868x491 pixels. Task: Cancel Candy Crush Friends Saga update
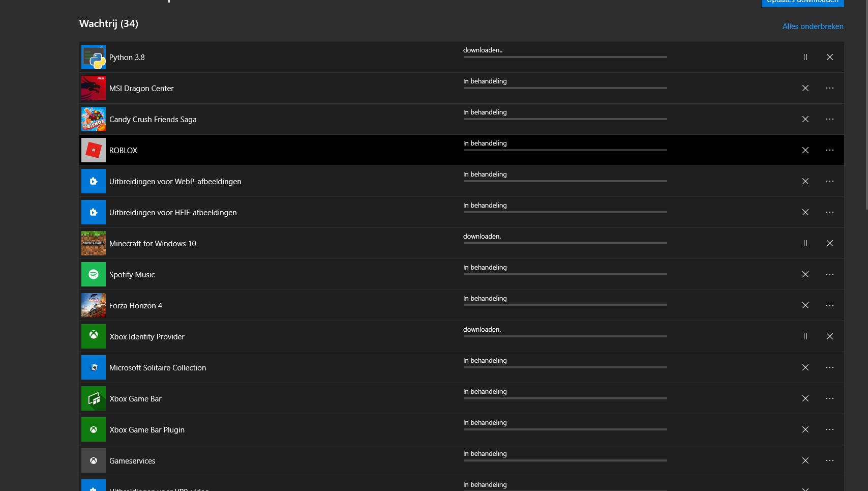tap(805, 119)
